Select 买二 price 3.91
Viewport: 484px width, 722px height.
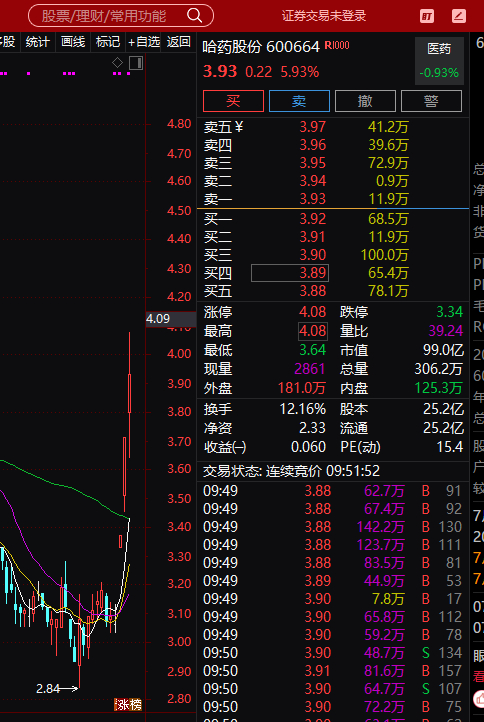313,237
